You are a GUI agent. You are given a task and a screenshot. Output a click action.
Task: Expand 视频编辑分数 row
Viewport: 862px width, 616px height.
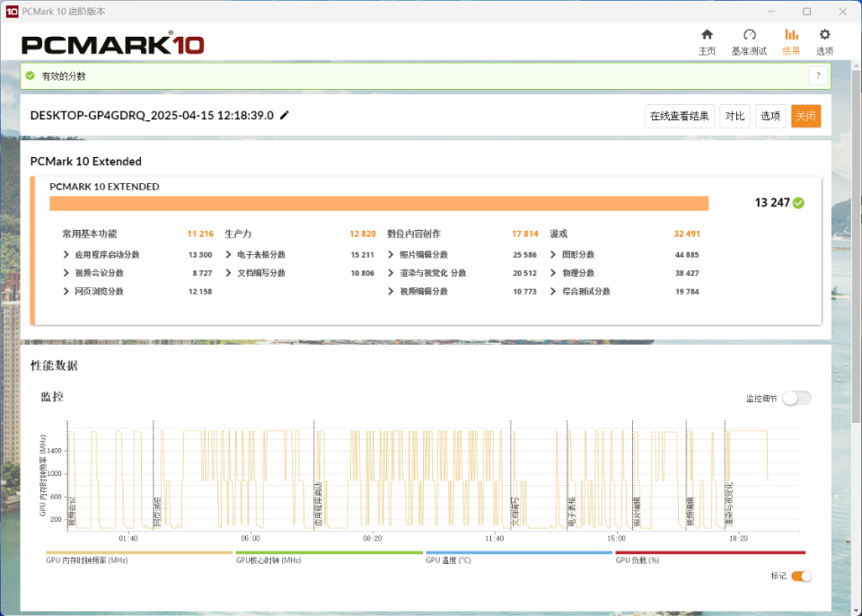pos(391,292)
